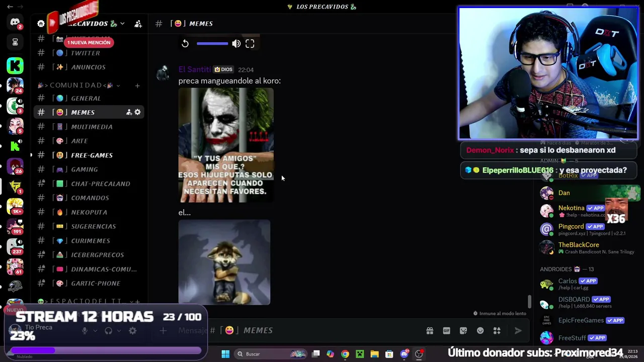Image resolution: width=644 pixels, height=362 pixels.
Task: Open headphone output options chevron
Action: click(x=119, y=330)
